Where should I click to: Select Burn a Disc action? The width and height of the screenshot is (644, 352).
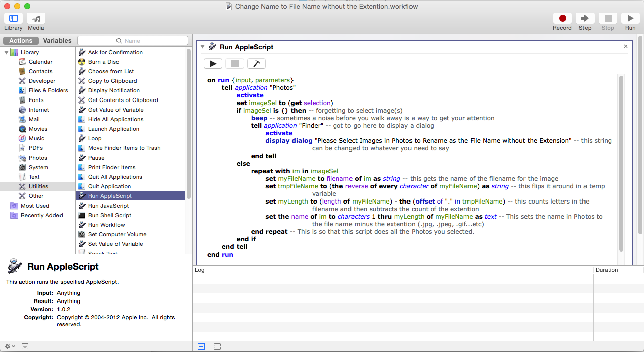coord(103,62)
